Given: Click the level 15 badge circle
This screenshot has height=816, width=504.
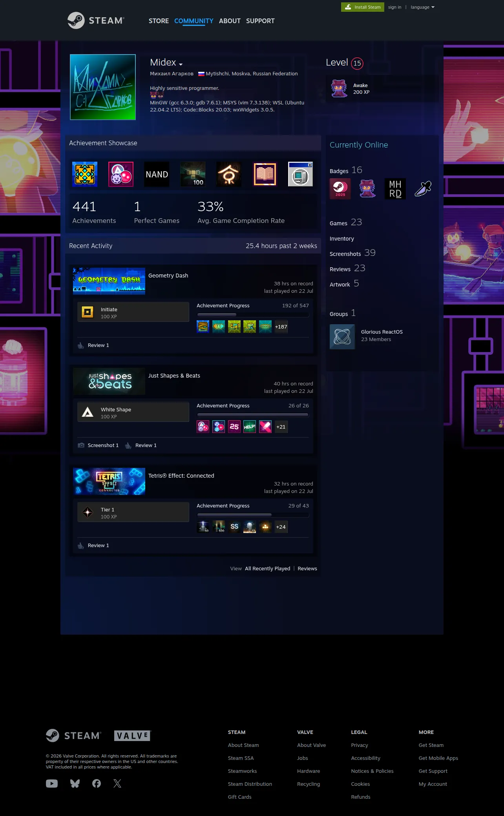Looking at the screenshot, I should pos(357,63).
